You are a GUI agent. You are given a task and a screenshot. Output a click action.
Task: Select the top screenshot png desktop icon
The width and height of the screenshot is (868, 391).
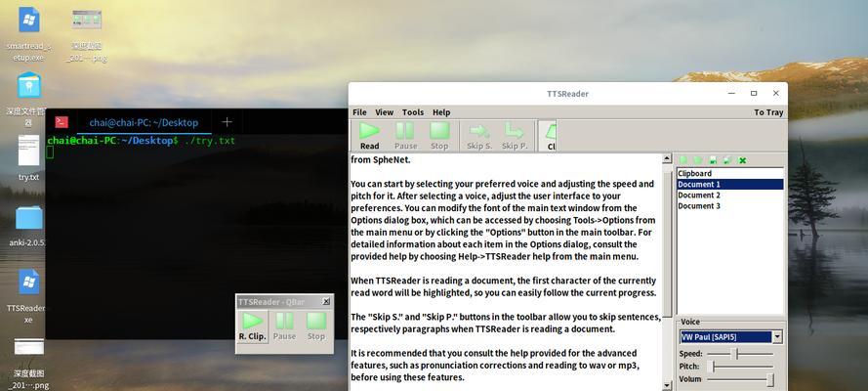tap(87, 34)
